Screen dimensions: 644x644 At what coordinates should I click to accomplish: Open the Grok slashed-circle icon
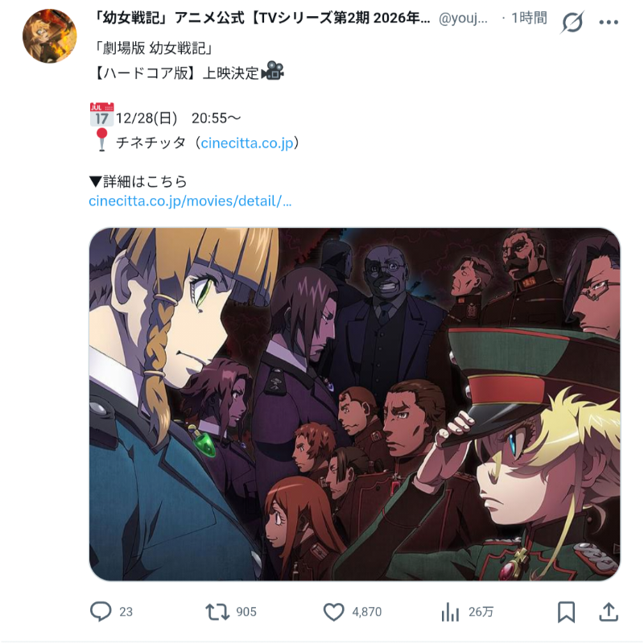coord(572,22)
